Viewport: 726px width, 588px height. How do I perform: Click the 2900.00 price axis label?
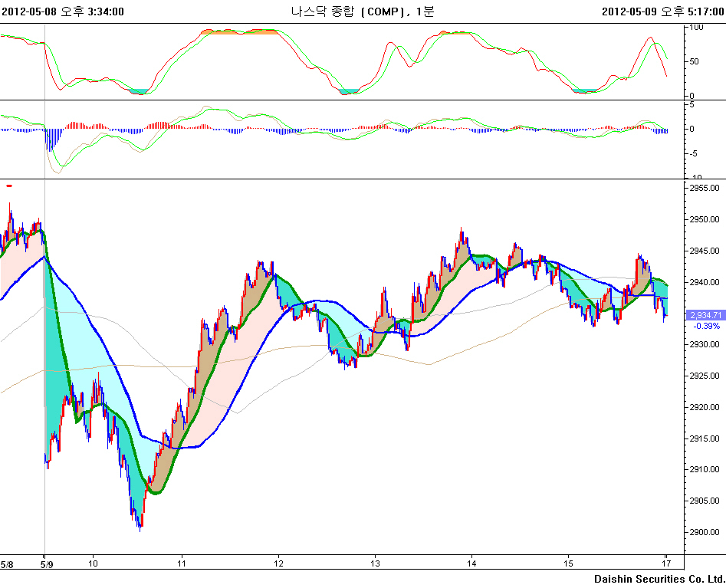pos(705,532)
